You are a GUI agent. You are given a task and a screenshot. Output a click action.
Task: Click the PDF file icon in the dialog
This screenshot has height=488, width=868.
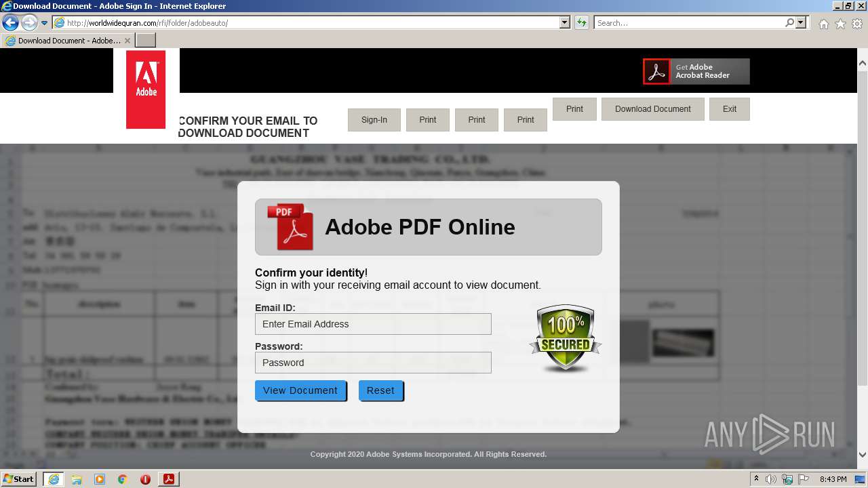291,227
